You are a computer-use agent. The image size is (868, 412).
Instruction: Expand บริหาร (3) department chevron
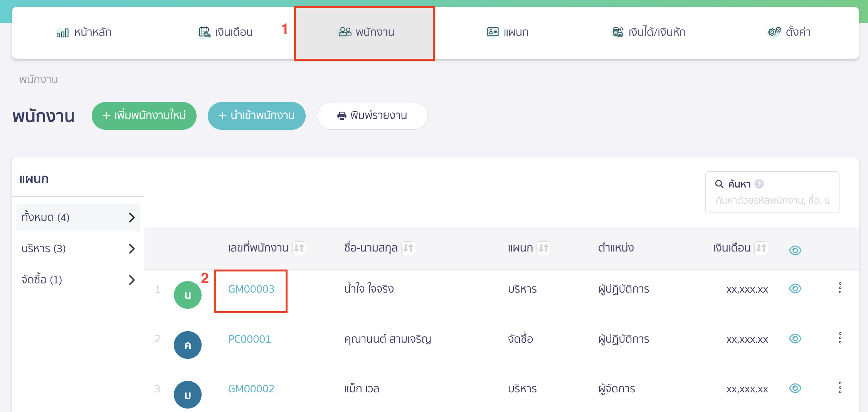click(x=131, y=249)
